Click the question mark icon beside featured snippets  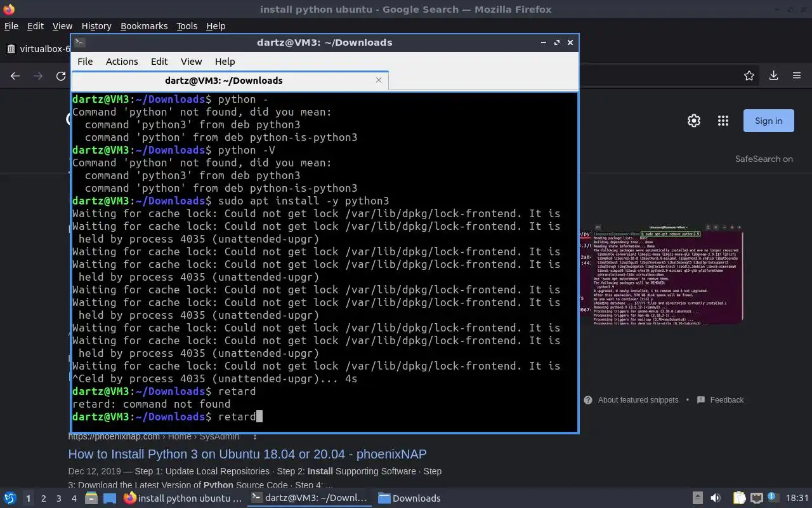point(588,400)
